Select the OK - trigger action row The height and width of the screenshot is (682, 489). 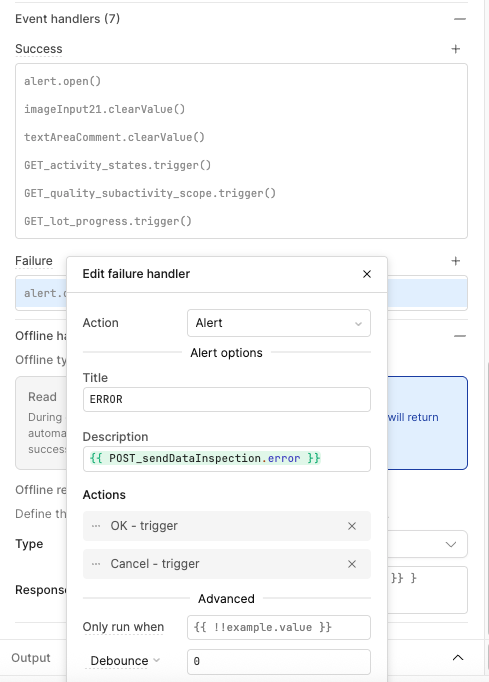(227, 526)
